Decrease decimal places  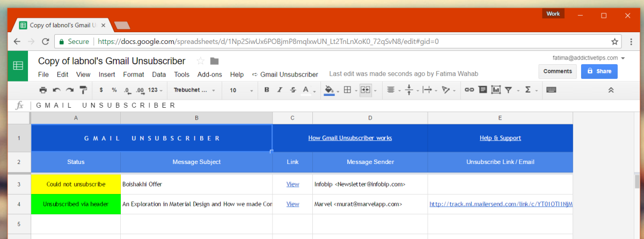[x=127, y=90]
